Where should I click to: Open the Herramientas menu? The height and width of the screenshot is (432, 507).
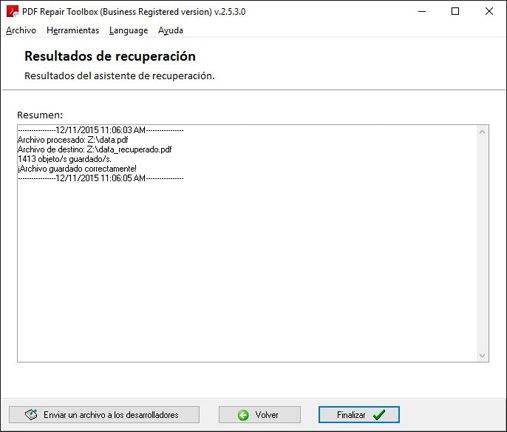click(x=73, y=30)
